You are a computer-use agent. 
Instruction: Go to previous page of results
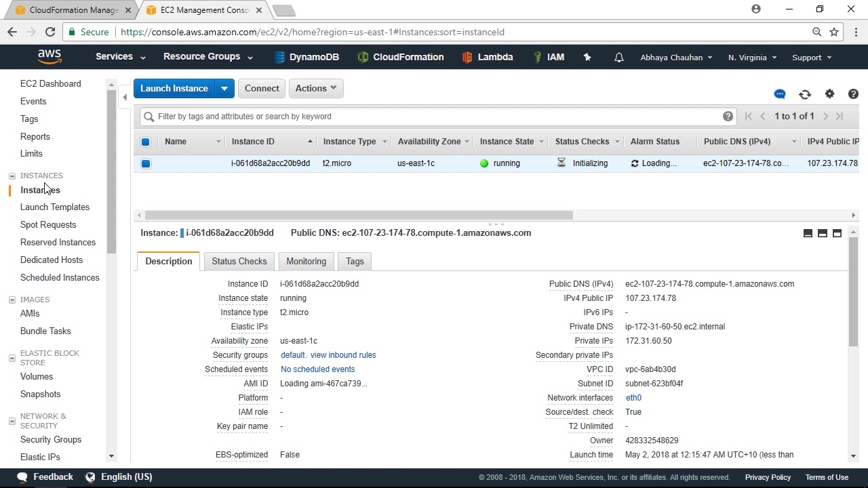(763, 117)
